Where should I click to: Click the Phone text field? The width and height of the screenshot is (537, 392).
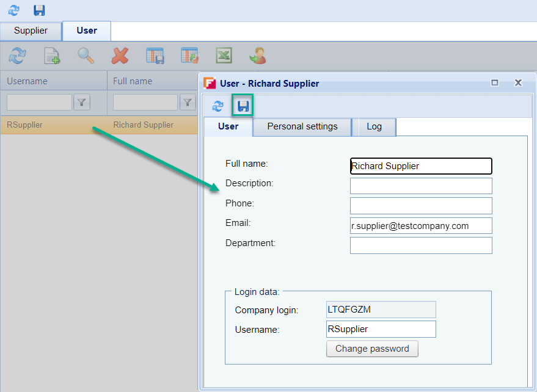pyautogui.click(x=420, y=206)
